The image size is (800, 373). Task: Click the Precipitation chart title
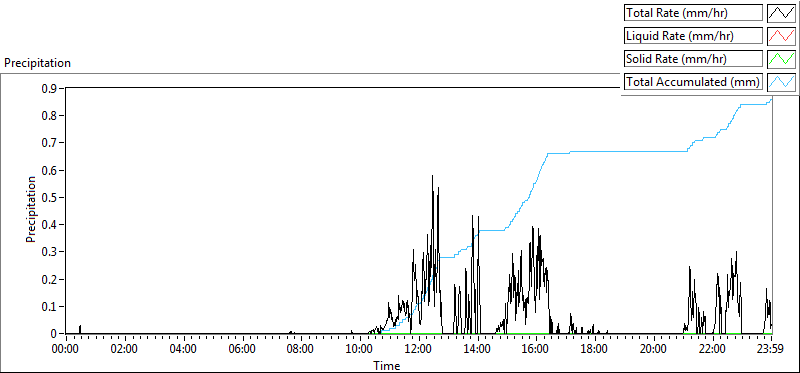click(x=37, y=63)
